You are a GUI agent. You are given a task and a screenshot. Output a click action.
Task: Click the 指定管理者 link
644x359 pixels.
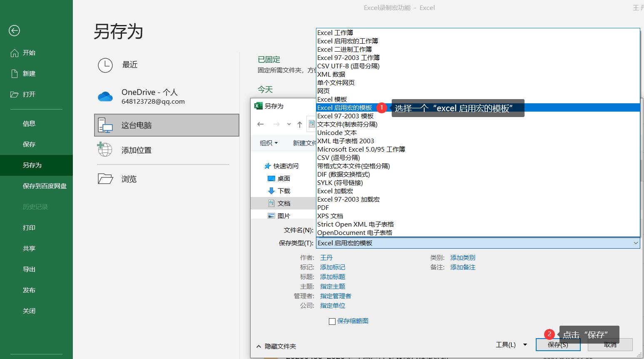(336, 296)
